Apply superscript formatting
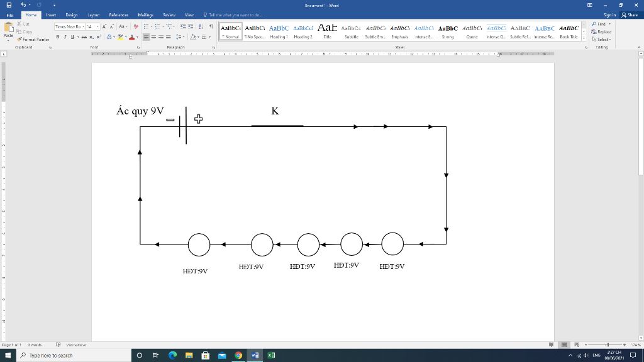The image size is (644, 362). click(x=99, y=37)
